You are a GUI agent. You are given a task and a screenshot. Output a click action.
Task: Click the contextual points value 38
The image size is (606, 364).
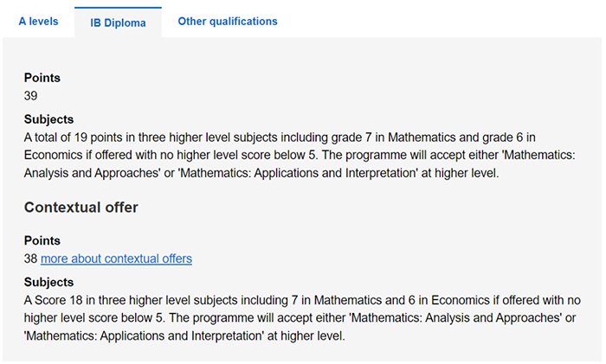tap(31, 259)
